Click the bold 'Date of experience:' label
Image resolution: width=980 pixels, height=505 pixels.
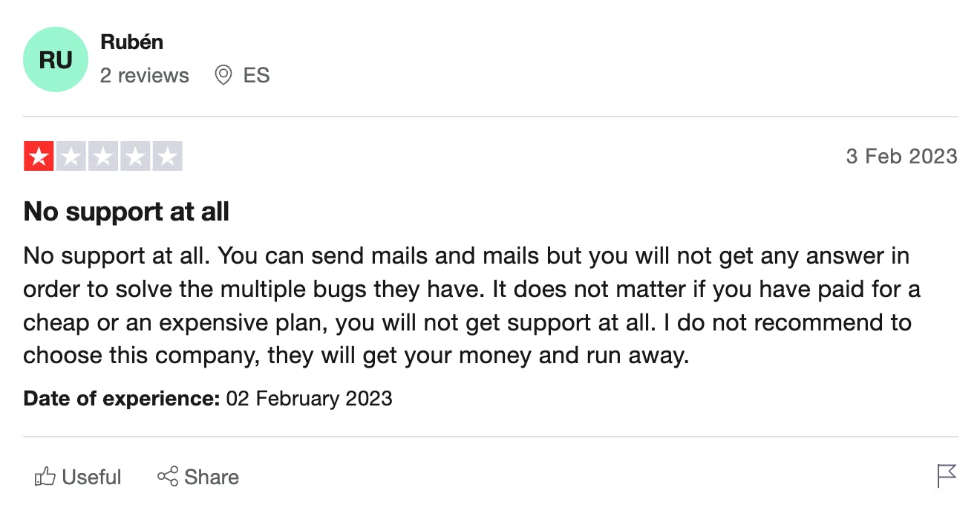pyautogui.click(x=122, y=399)
